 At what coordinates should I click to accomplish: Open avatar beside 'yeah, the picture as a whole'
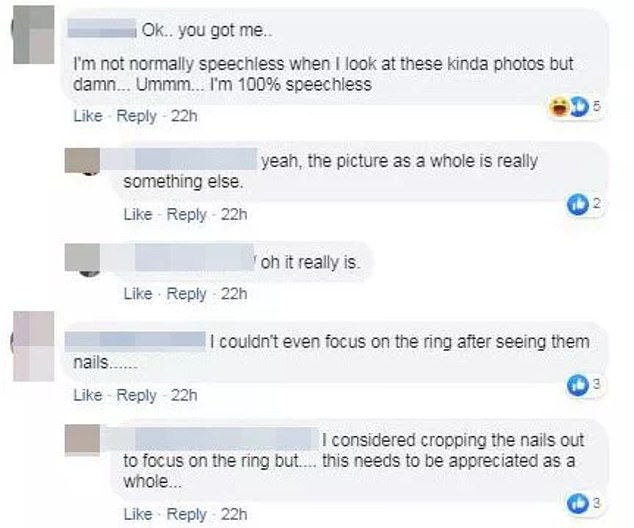82,161
